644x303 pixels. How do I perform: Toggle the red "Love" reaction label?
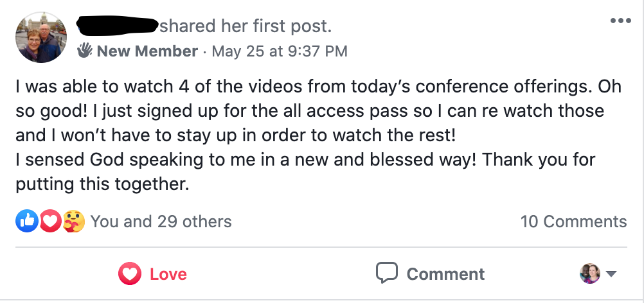[x=169, y=274]
